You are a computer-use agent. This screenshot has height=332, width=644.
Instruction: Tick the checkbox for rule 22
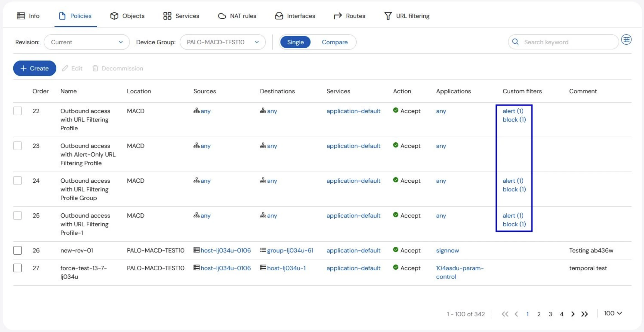click(18, 111)
